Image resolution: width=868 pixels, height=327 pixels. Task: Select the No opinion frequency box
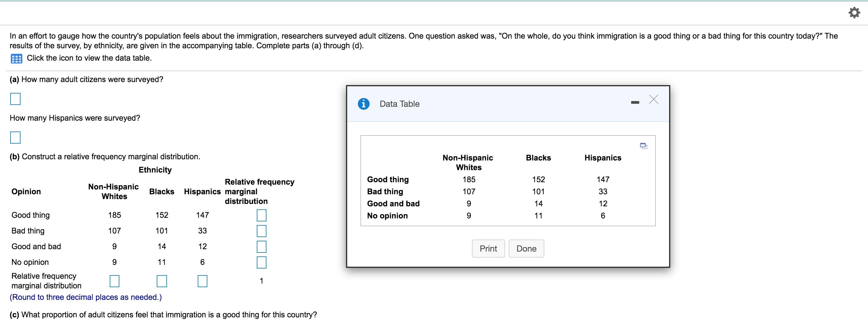261,263
